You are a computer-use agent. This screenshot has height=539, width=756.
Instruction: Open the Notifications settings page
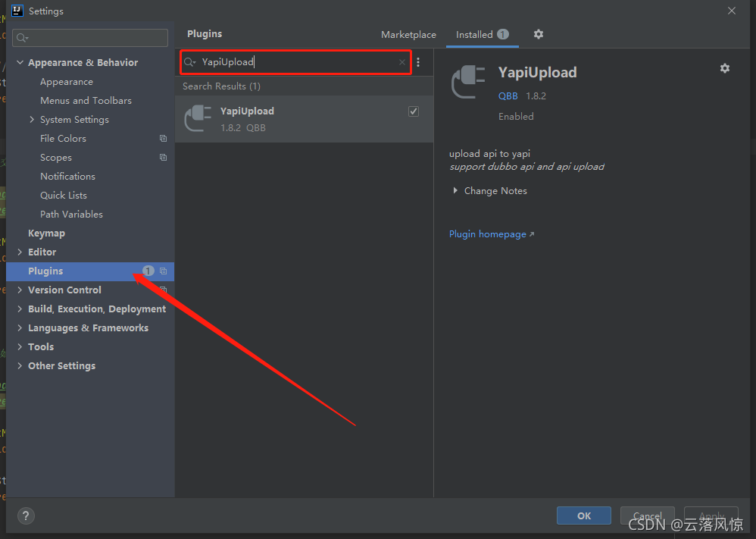pyautogui.click(x=67, y=176)
